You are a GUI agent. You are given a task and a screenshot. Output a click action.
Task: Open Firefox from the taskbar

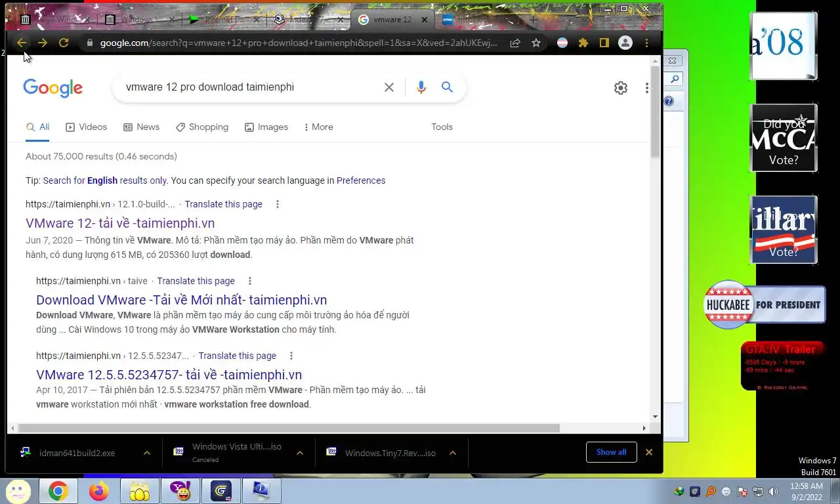pyautogui.click(x=98, y=492)
